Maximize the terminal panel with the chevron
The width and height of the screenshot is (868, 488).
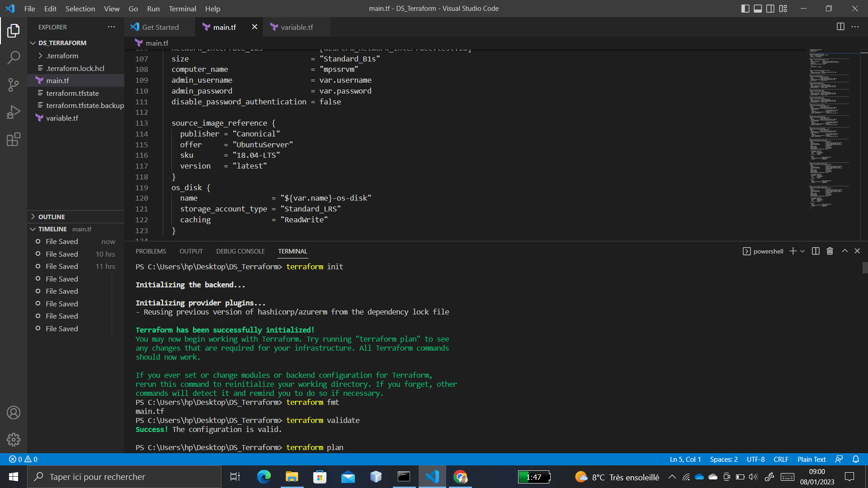tap(844, 251)
